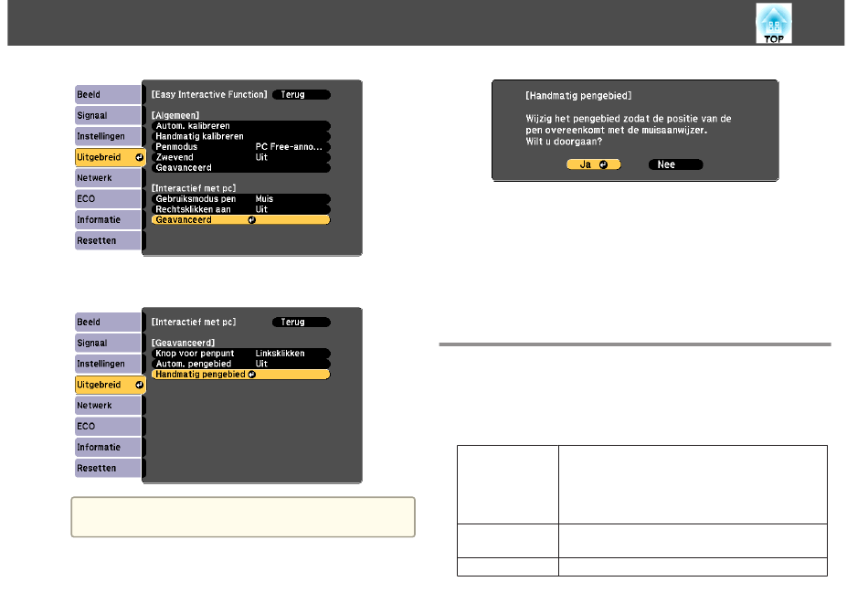868x603 pixels.
Task: Click Terug in Easy Interactive Function menu
Action: [x=302, y=95]
